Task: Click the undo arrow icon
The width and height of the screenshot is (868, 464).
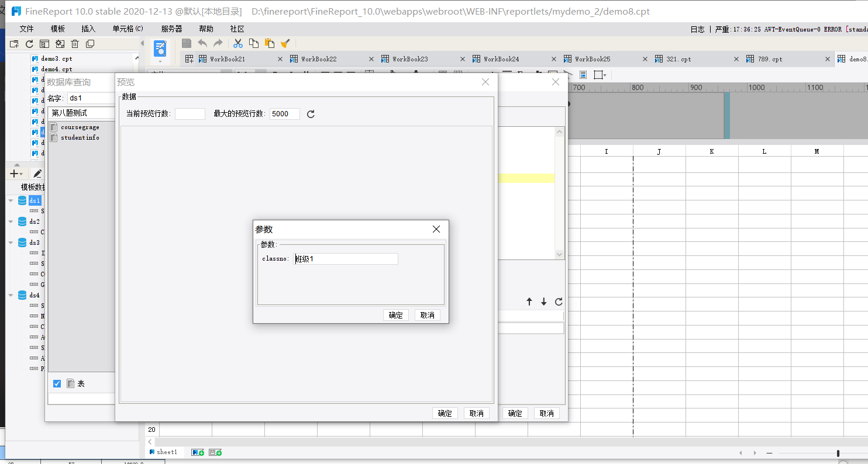Action: tap(202, 43)
